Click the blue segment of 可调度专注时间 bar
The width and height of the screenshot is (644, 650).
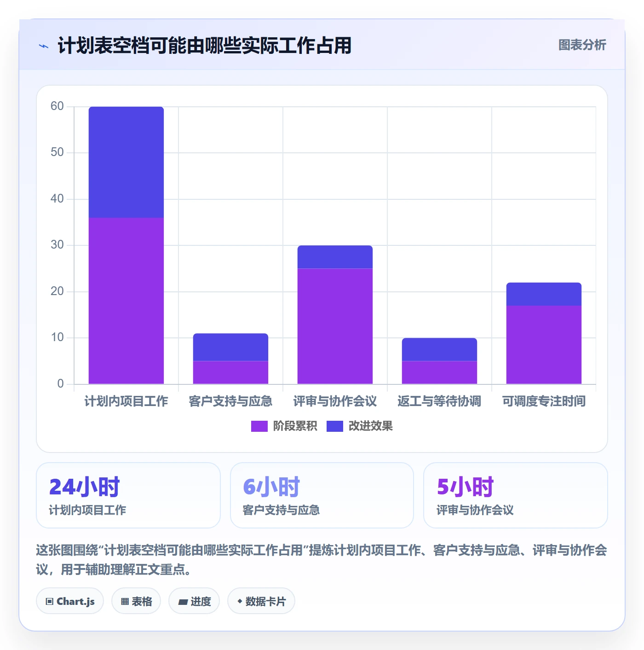click(544, 294)
